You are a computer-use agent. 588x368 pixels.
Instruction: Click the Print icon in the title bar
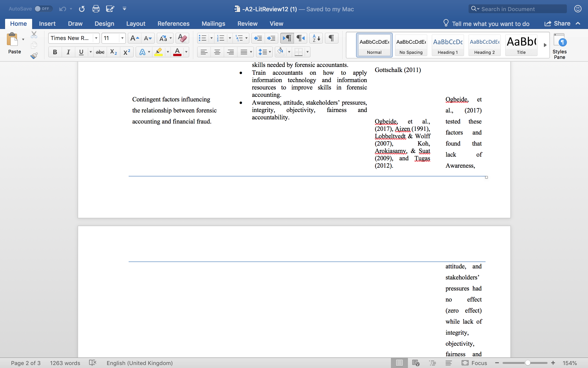96,9
